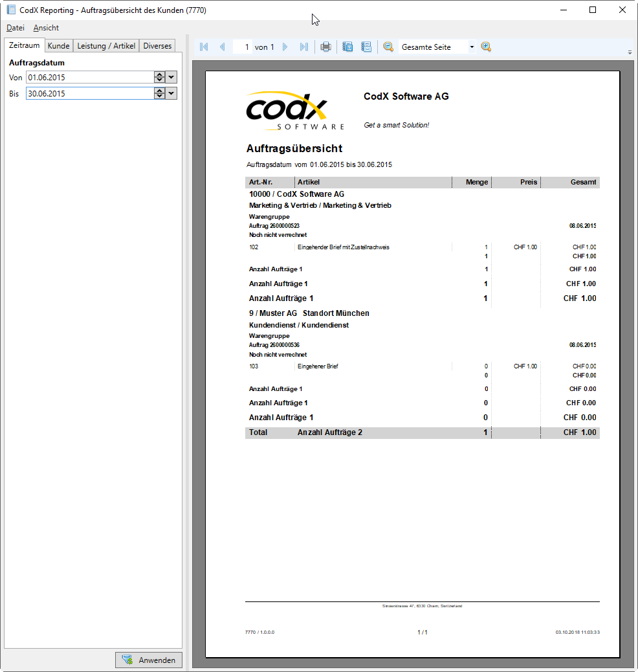Go to first page of report
This screenshot has height=672, width=638.
[204, 47]
